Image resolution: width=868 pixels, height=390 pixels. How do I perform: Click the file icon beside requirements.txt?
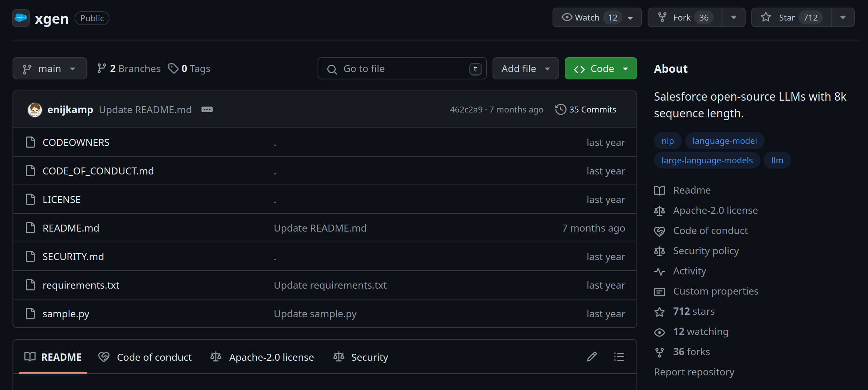coord(31,285)
